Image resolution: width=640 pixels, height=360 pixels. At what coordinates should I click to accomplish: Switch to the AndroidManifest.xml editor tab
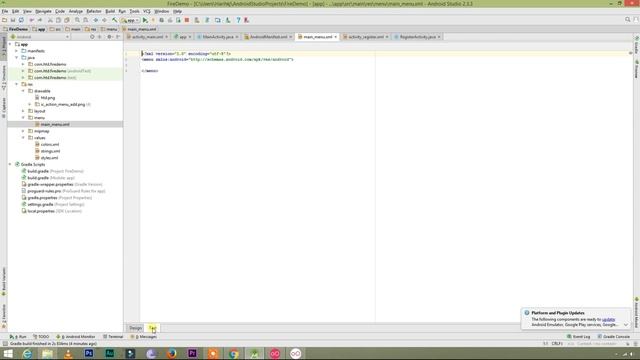[268, 37]
